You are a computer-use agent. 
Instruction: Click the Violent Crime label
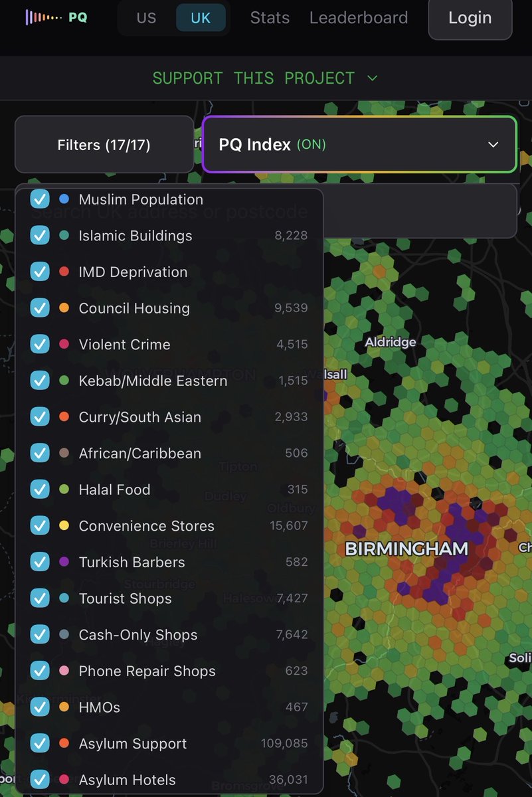tap(124, 345)
